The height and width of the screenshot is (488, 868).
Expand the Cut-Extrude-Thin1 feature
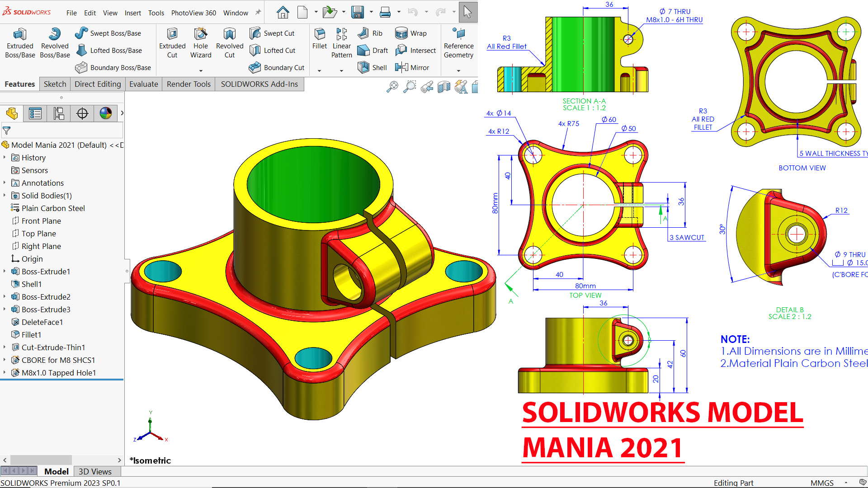(5, 347)
